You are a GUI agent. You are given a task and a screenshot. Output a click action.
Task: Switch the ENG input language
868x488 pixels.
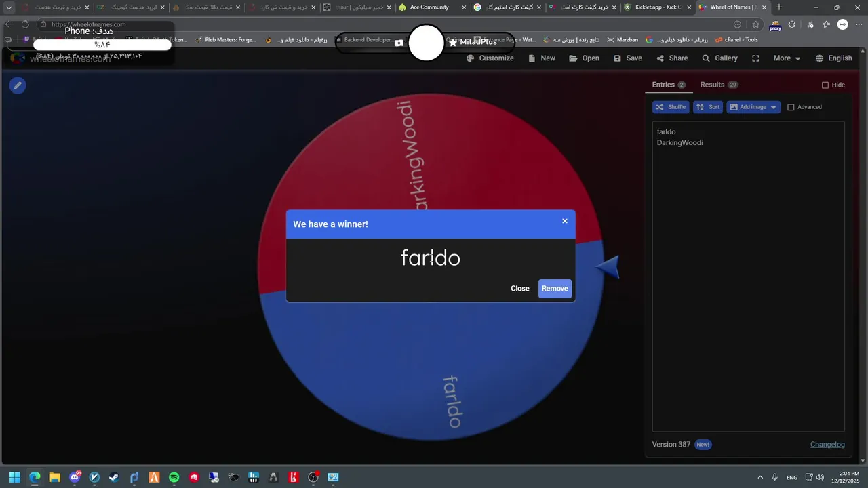tap(791, 477)
